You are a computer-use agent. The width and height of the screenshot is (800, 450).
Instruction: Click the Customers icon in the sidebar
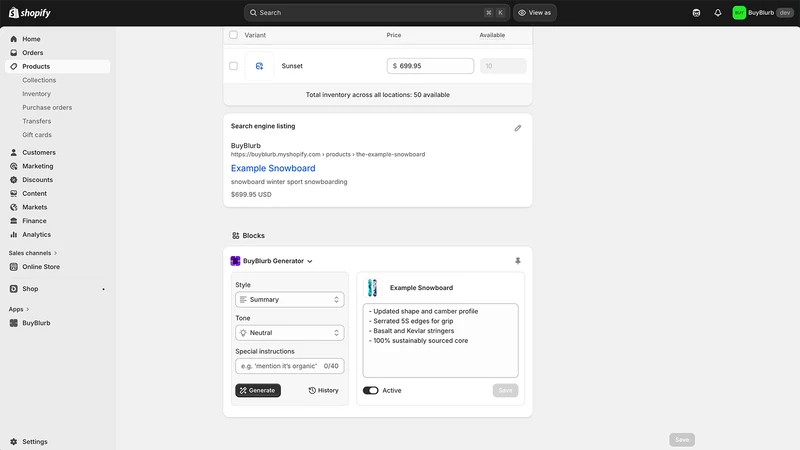click(x=14, y=152)
